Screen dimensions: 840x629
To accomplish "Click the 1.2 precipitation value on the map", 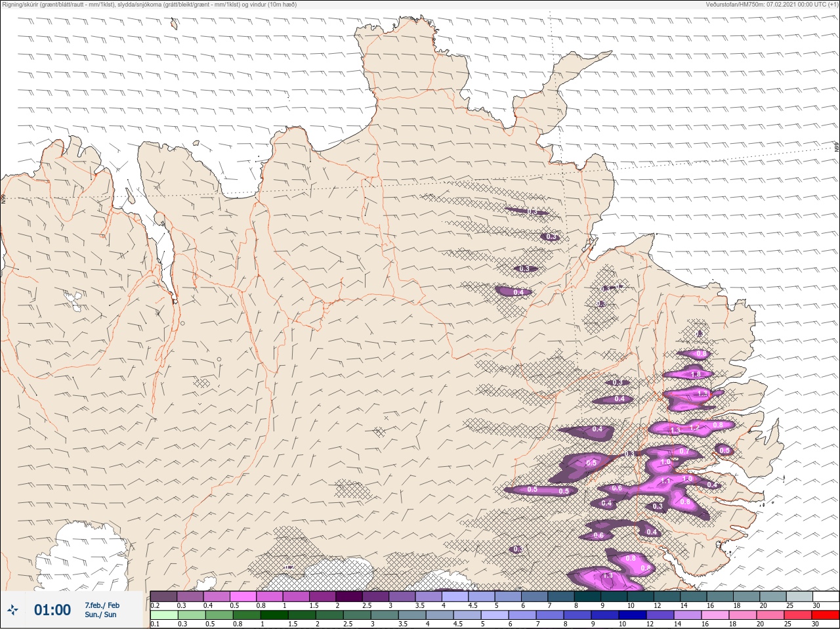I will coord(696,428).
